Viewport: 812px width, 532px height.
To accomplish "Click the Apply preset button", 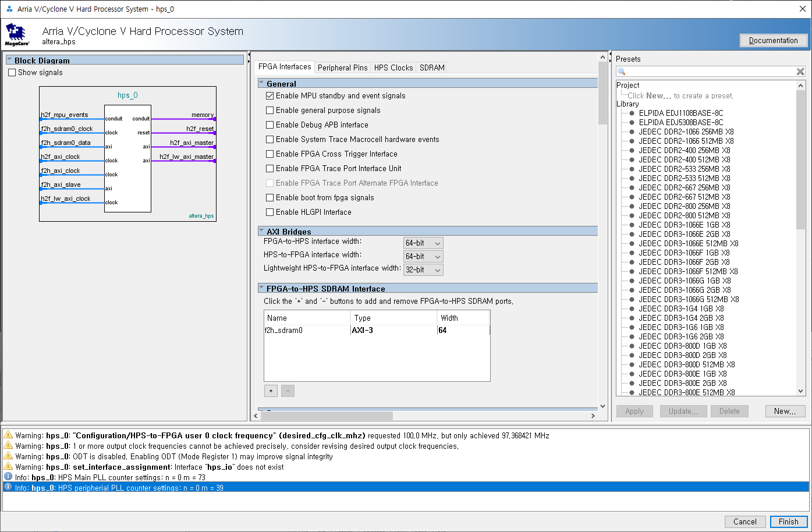I will pyautogui.click(x=634, y=411).
